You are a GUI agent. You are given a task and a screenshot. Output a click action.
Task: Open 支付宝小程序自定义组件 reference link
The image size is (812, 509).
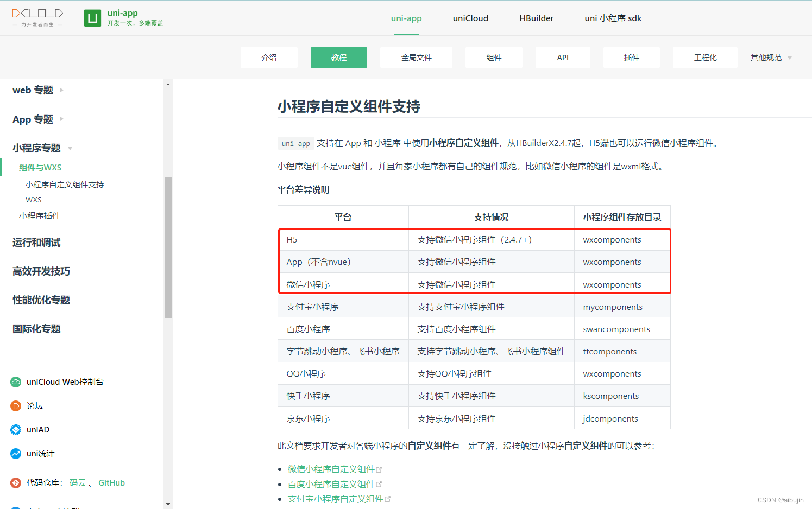coord(336,499)
